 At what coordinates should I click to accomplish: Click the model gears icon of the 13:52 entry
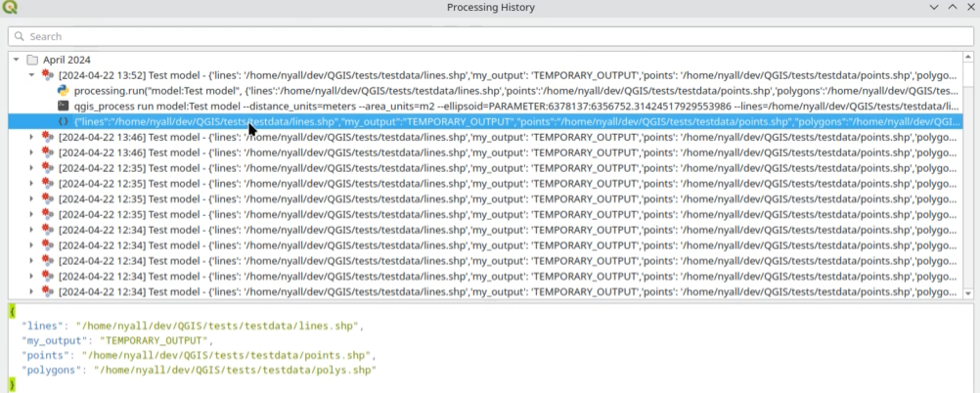click(x=47, y=75)
